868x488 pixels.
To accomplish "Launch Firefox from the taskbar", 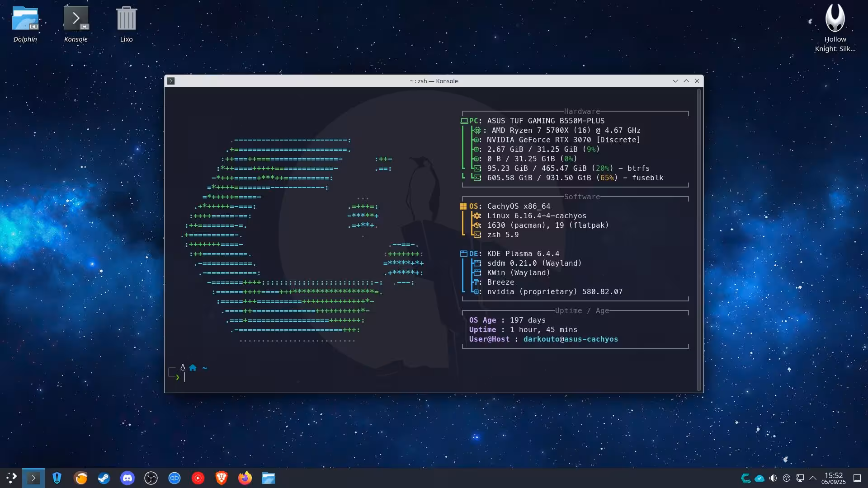I will (245, 478).
